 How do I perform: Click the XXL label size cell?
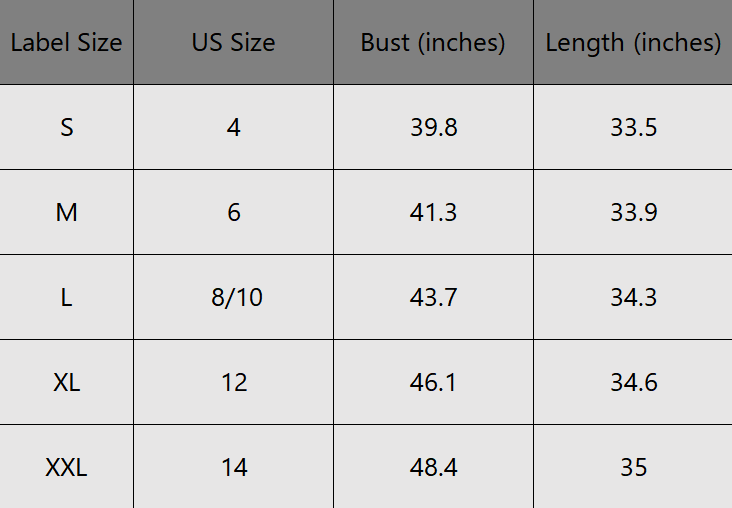pyautogui.click(x=66, y=467)
